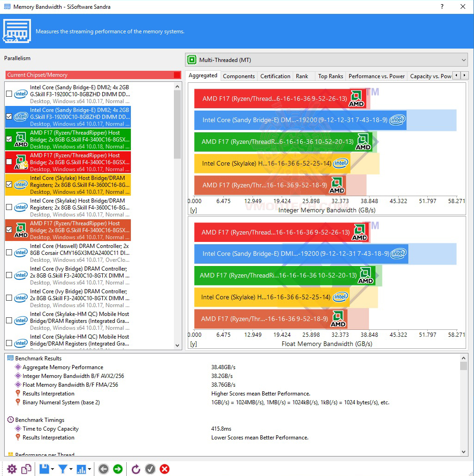Switch to the Aggregated tab
Viewport: 474px width, 476px height.
[203, 75]
